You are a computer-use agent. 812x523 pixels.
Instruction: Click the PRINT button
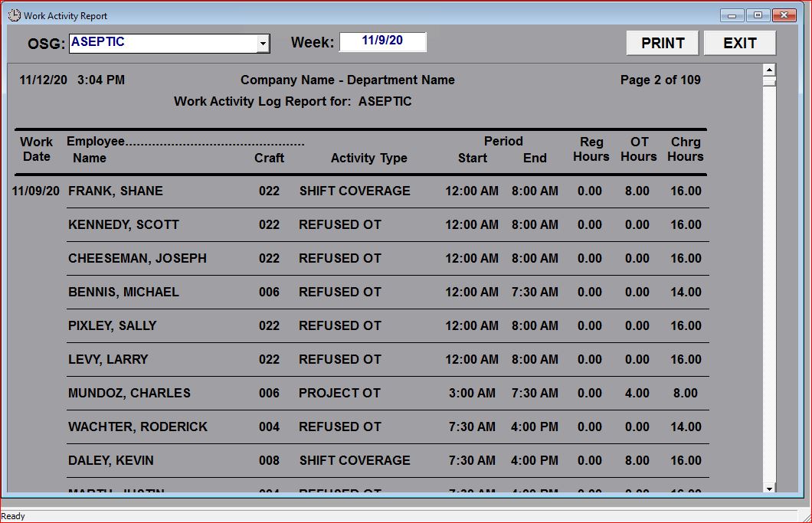(x=663, y=43)
